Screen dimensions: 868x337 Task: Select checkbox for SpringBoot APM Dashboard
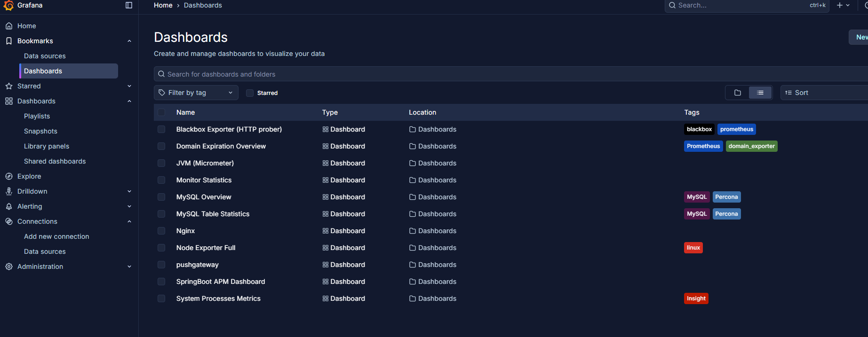(161, 282)
